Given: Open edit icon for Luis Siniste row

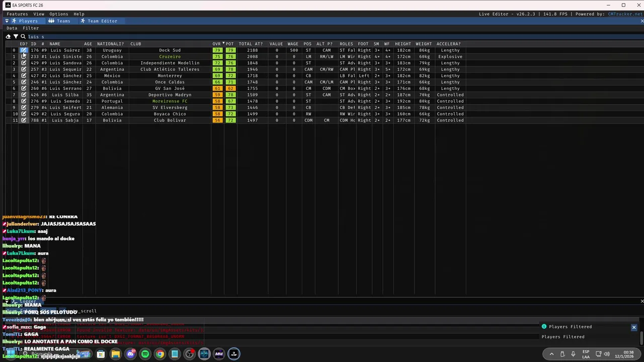Looking at the screenshot, I should click(x=24, y=57).
